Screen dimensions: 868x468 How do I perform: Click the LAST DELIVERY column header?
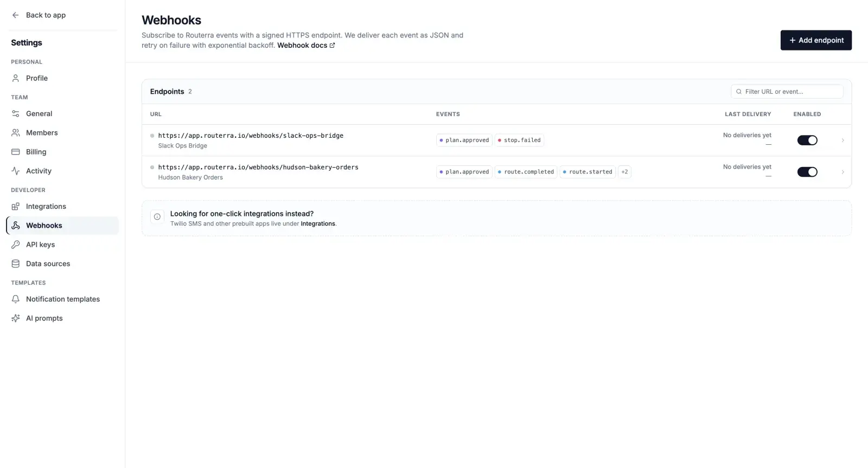(x=748, y=114)
